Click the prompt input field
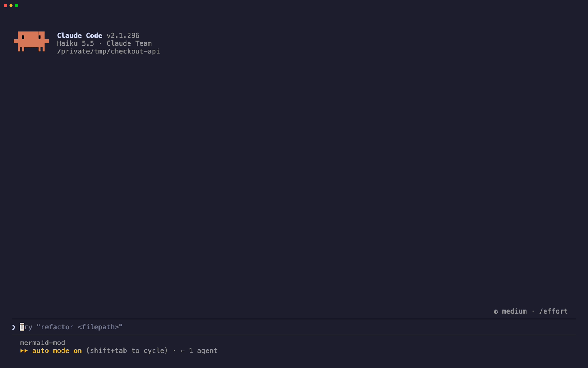Viewport: 588px width, 368px height. [294, 327]
